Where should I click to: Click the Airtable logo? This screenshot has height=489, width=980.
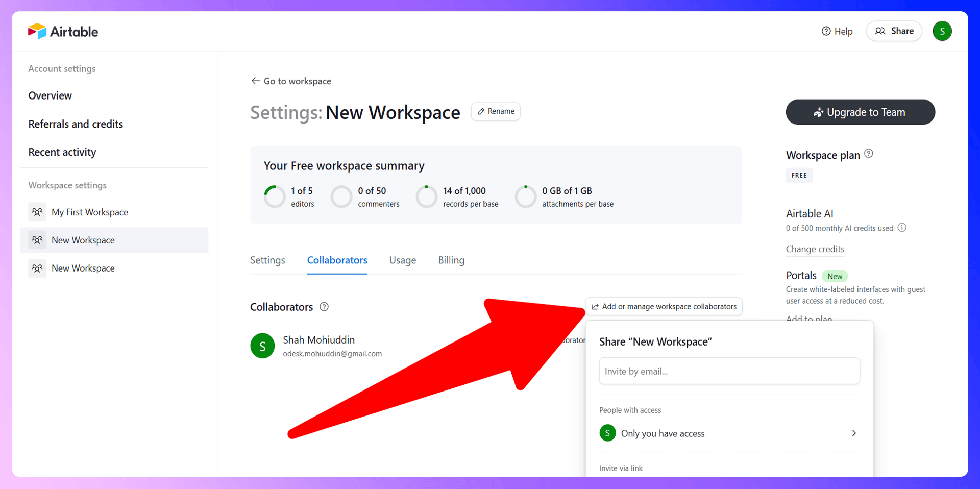63,31
